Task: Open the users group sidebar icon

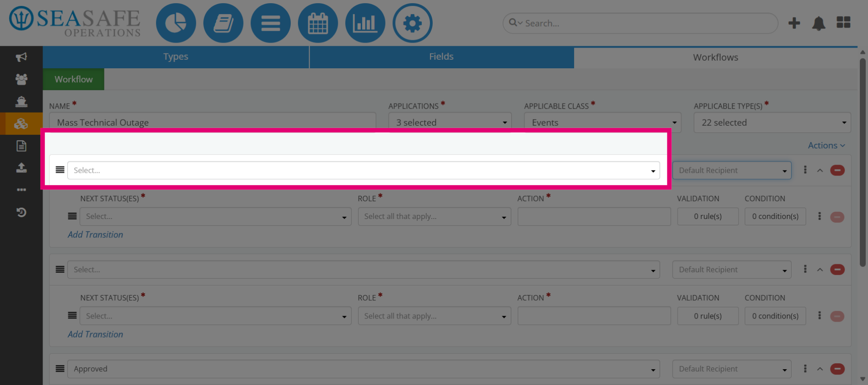Action: coord(21,79)
